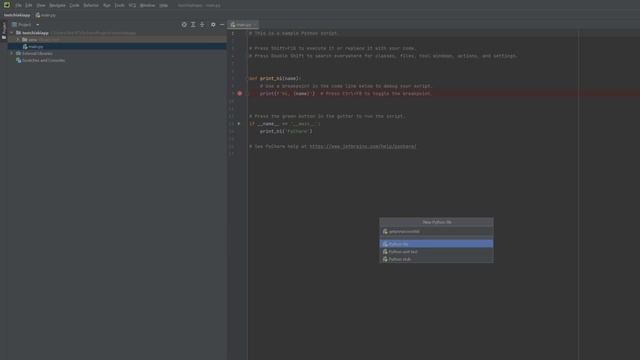640x360 pixels.
Task: Select the venv folder in project tree
Action: [x=33, y=40]
